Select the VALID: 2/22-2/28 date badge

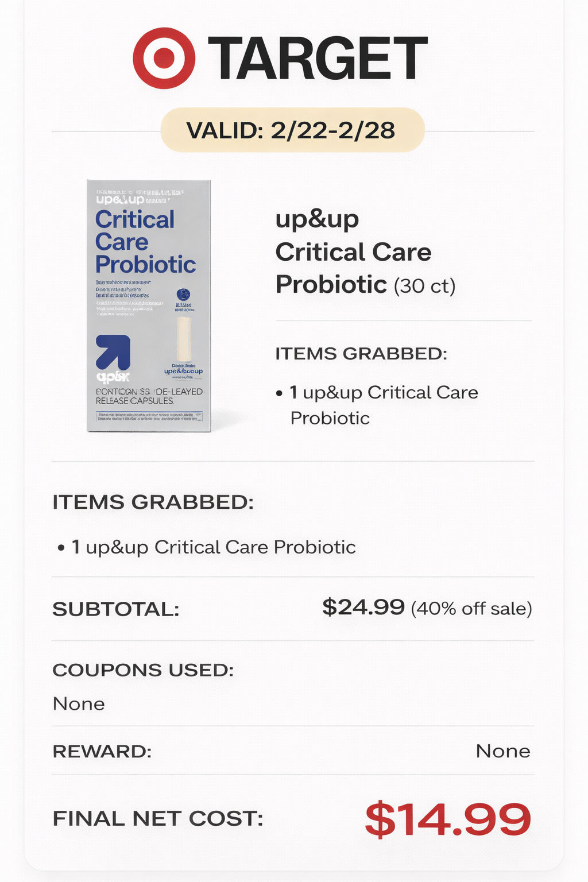pyautogui.click(x=292, y=130)
